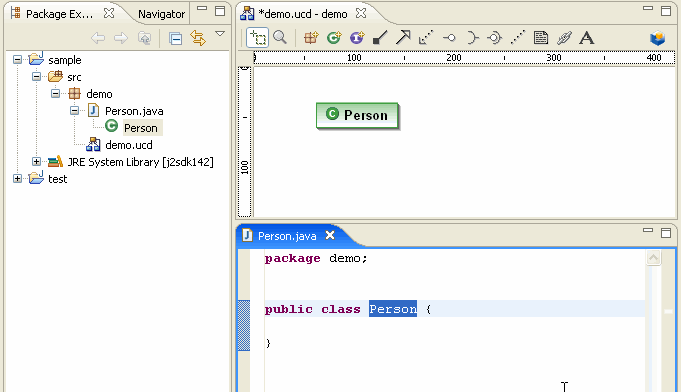Click the horizontal ruler at 200 mark

click(454, 58)
